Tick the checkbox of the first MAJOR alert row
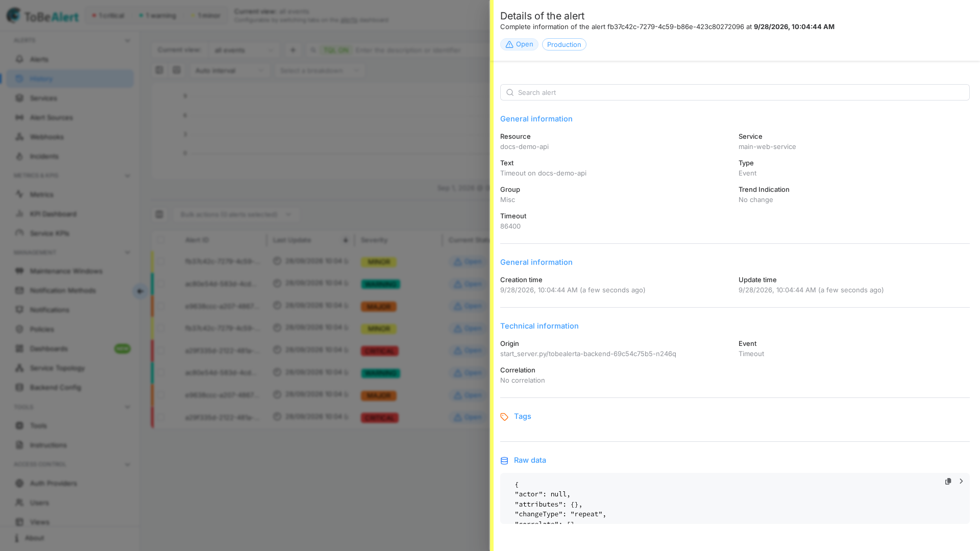This screenshot has width=980, height=551. pos(161,306)
